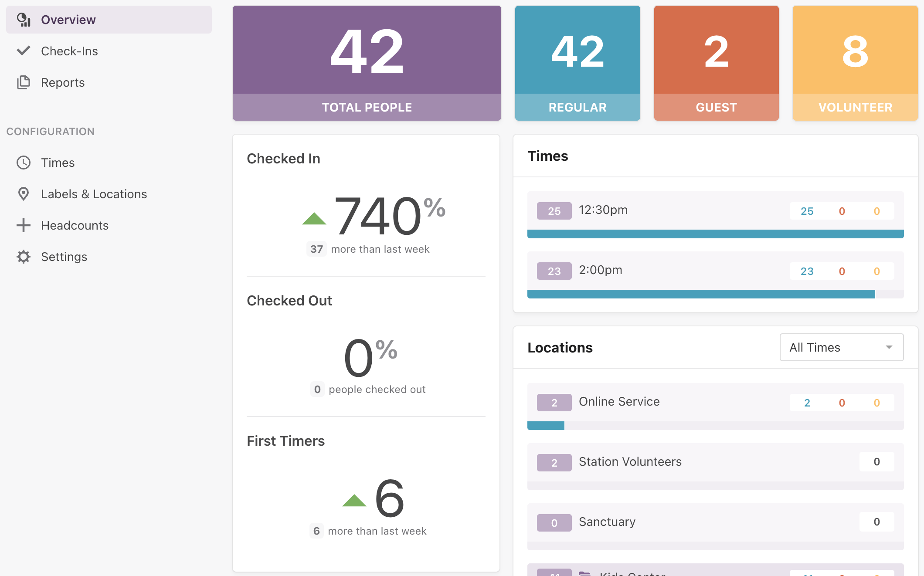Open the Sanctuary location
924x576 pixels.
(716, 527)
